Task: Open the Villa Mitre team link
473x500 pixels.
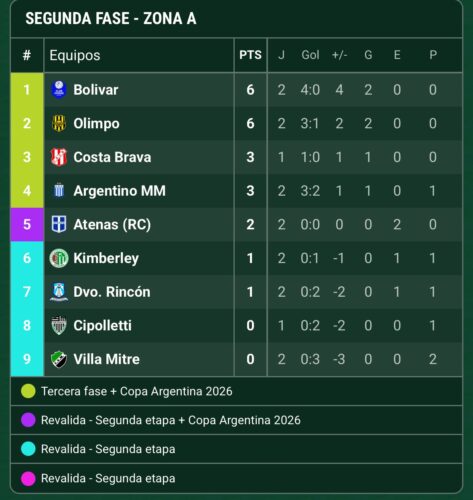Action: point(106,359)
